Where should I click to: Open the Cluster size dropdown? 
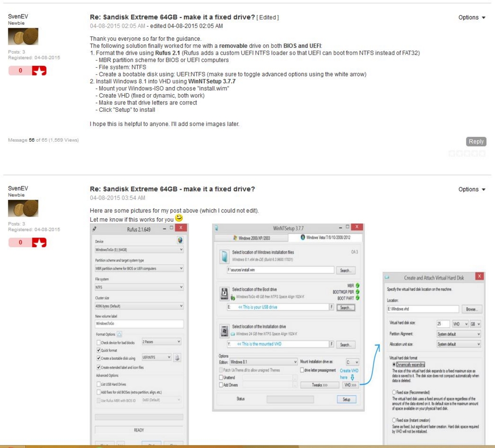pos(139,306)
